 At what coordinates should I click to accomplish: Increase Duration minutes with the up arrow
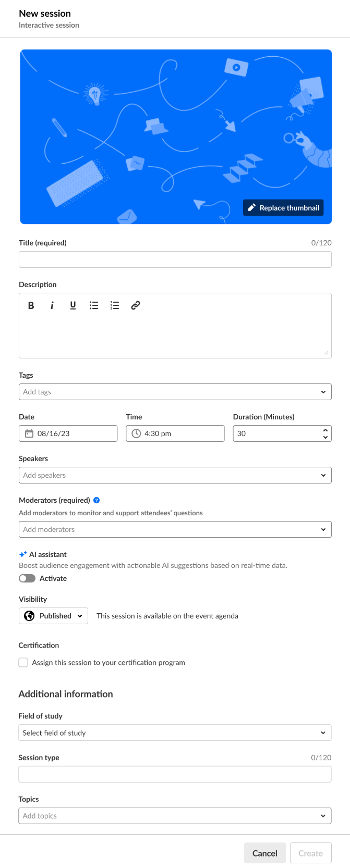coord(325,430)
